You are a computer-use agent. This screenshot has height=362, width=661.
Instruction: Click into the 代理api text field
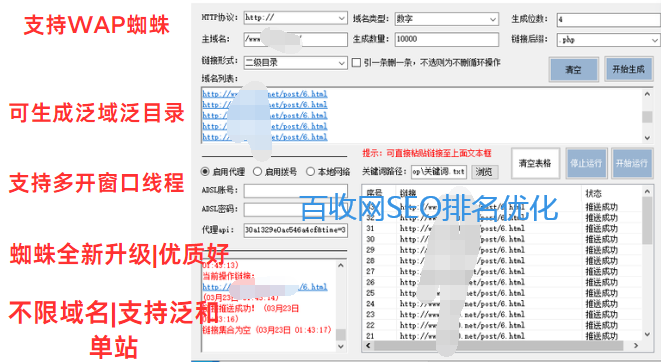(x=296, y=230)
